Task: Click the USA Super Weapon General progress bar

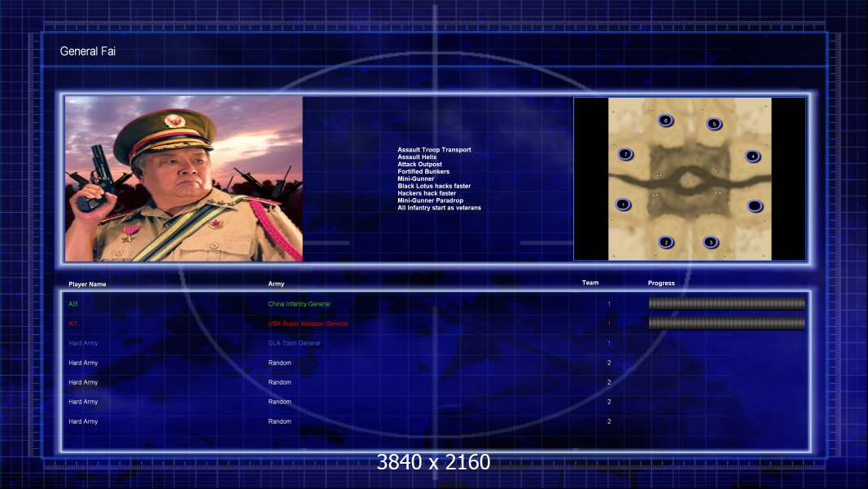Action: pos(727,324)
